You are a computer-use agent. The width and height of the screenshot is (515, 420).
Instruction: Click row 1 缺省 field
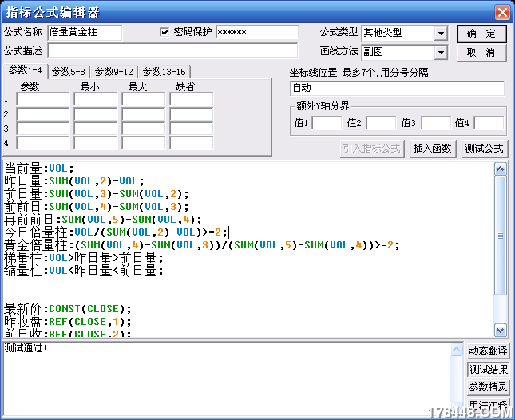[192, 99]
